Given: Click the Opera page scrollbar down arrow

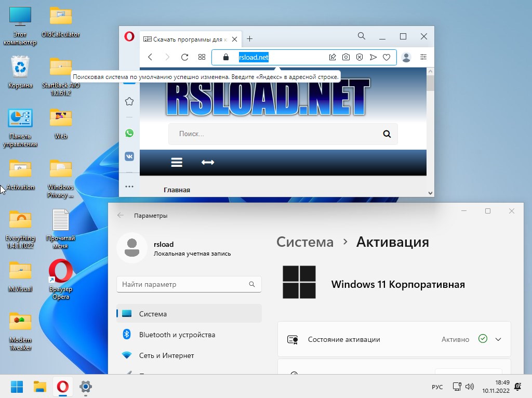Looking at the screenshot, I should [430, 193].
